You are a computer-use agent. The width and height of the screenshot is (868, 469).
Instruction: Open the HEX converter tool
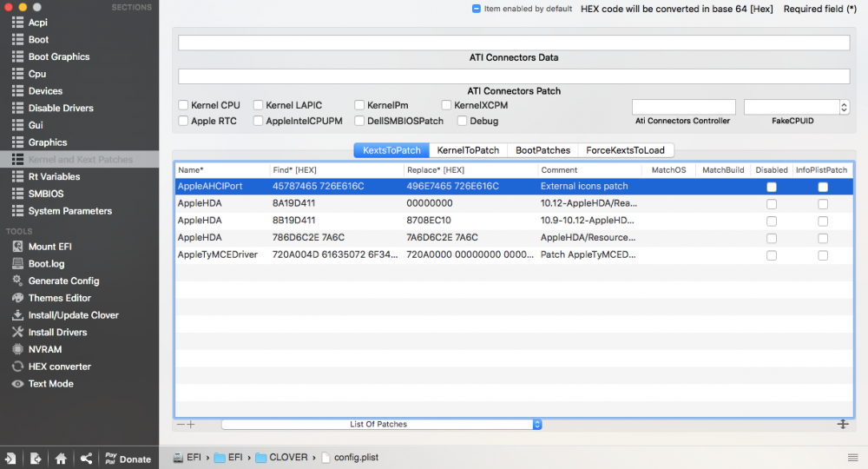click(x=59, y=367)
